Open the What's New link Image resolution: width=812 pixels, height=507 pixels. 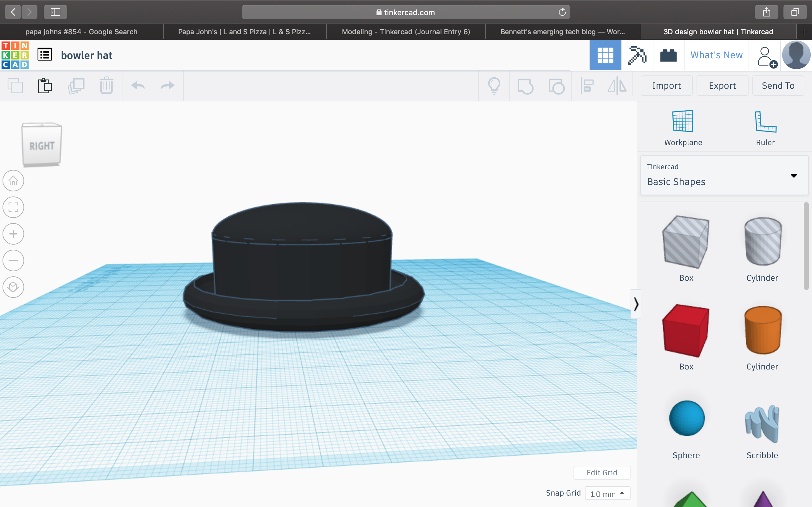[x=717, y=55]
